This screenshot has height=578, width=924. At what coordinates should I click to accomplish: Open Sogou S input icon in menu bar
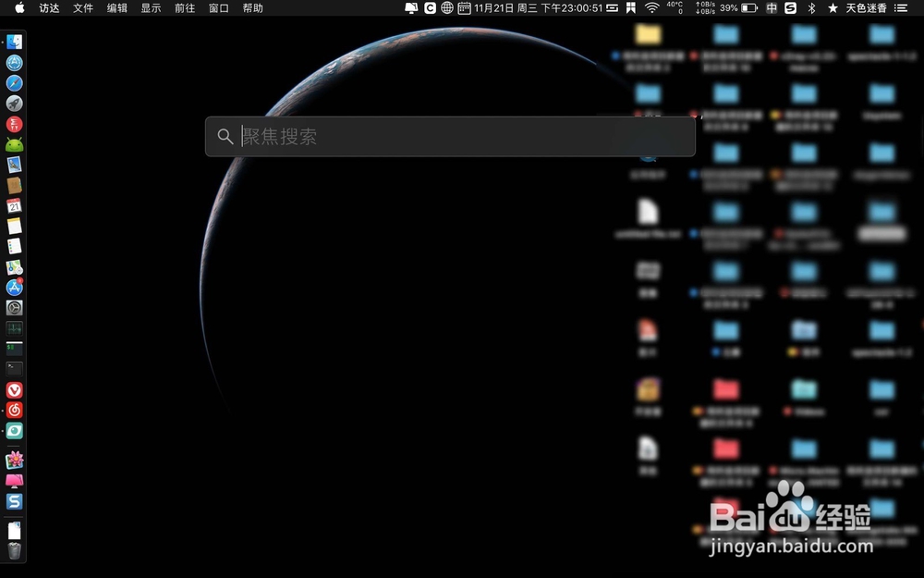(x=791, y=7)
